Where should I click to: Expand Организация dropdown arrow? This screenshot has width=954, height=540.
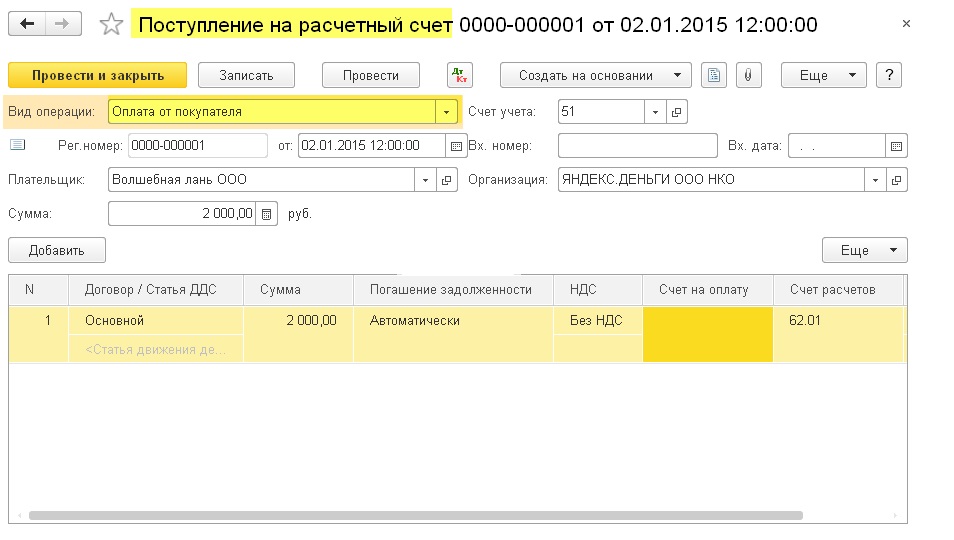(875, 180)
